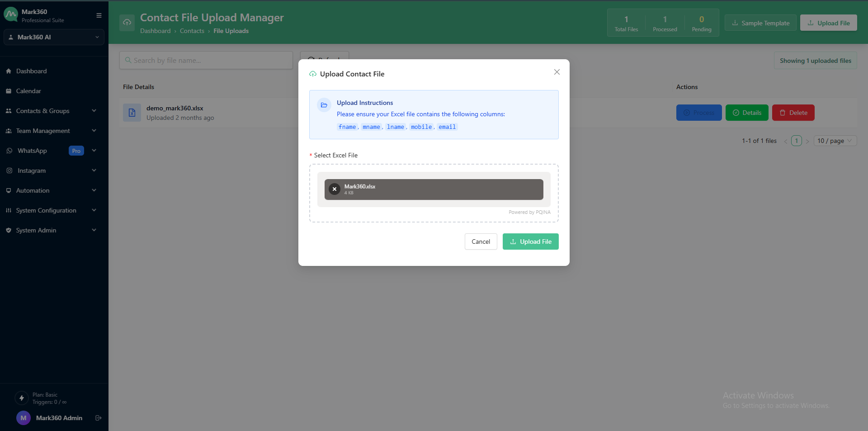Image resolution: width=868 pixels, height=431 pixels.
Task: Click the Dashboard home icon
Action: pyautogui.click(x=9, y=71)
